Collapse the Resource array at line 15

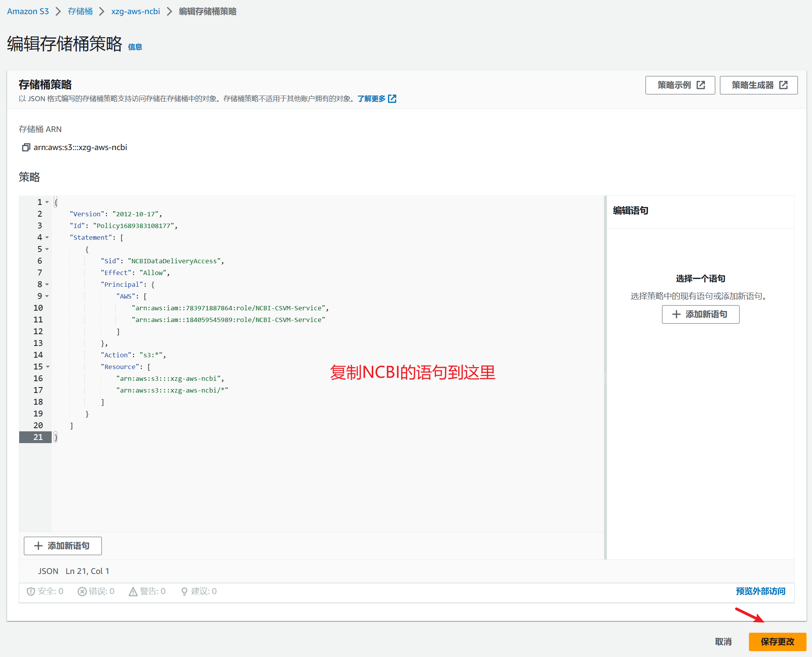[x=48, y=367]
